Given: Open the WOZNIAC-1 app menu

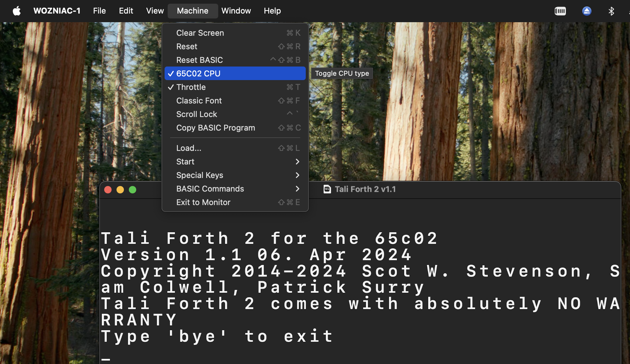Looking at the screenshot, I should click(57, 11).
